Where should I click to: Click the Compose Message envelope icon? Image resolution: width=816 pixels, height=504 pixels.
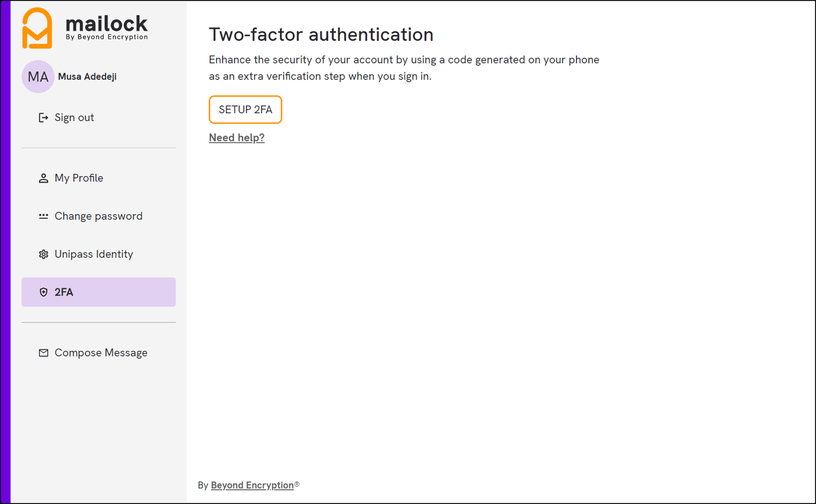point(43,352)
